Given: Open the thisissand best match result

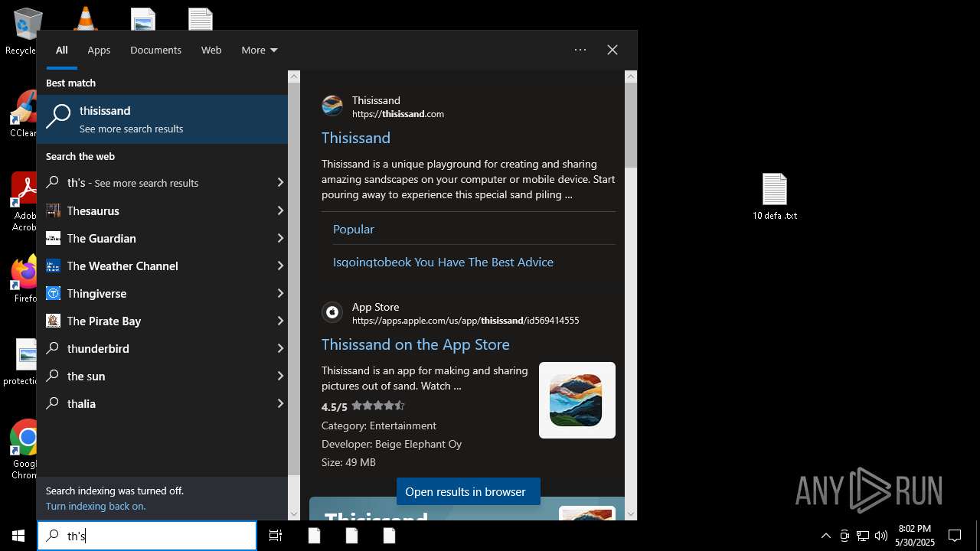Looking at the screenshot, I should [x=162, y=119].
